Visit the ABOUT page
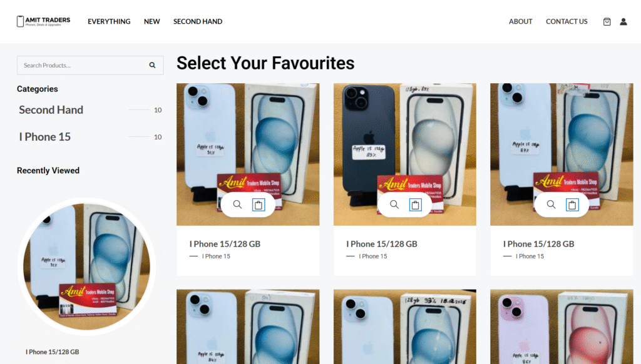The height and width of the screenshot is (364, 641). point(520,21)
